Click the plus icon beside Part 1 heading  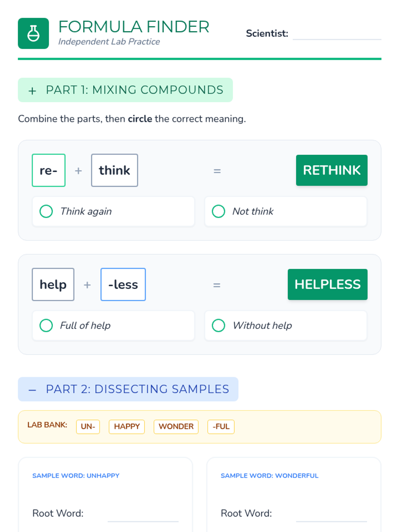click(32, 91)
